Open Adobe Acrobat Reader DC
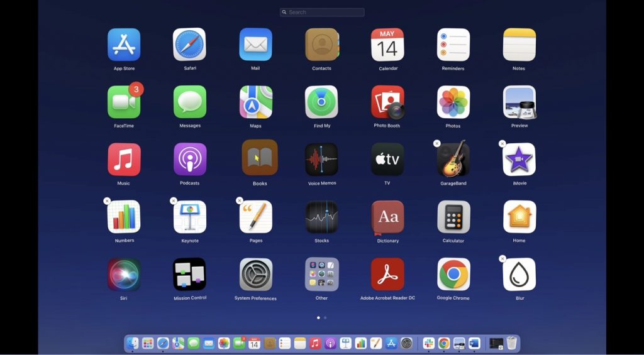Image resolution: width=644 pixels, height=355 pixels. [387, 275]
